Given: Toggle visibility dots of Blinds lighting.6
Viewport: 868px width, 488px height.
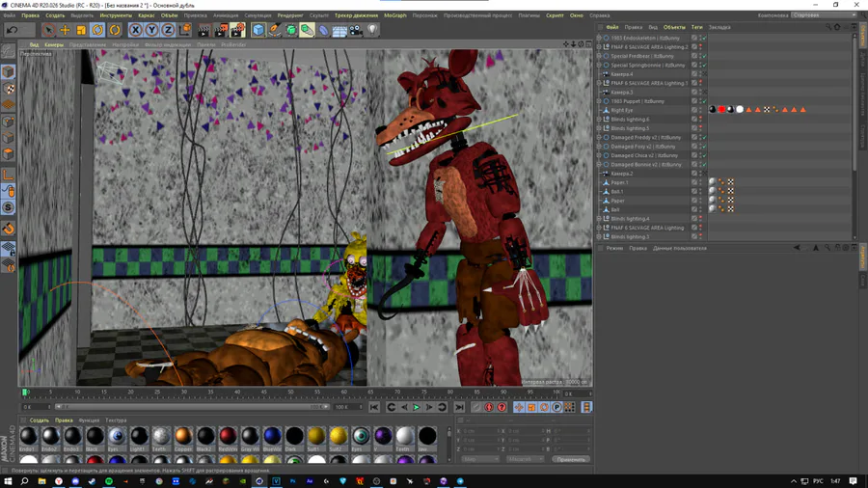Looking at the screenshot, I should (701, 119).
